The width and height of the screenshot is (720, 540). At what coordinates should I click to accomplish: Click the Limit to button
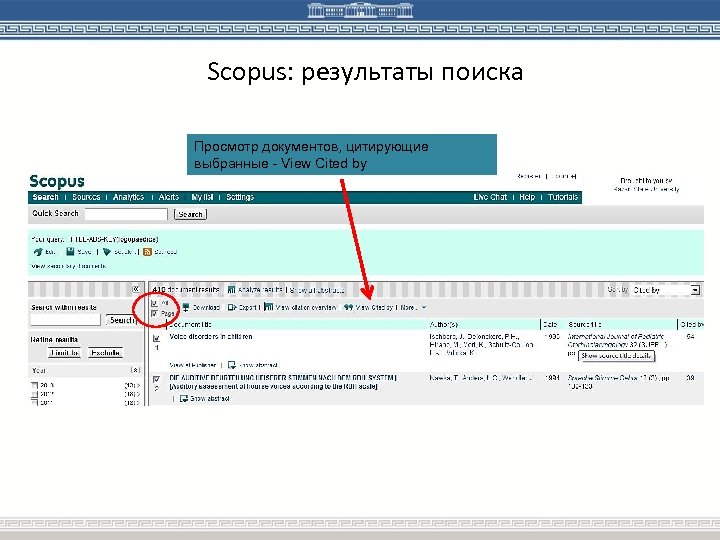[x=64, y=353]
